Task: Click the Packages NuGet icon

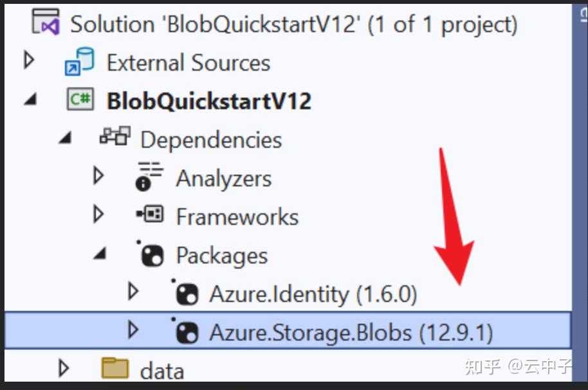Action: pos(151,254)
